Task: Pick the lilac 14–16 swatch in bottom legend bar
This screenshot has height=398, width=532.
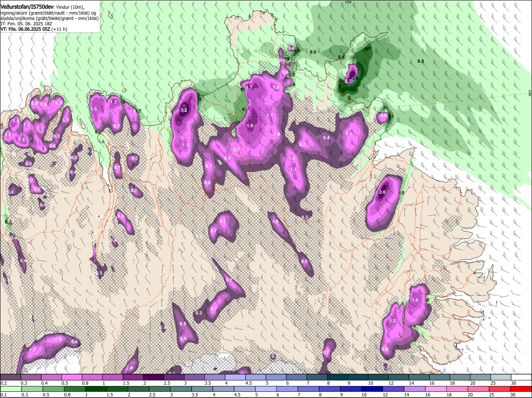Action: point(414,389)
